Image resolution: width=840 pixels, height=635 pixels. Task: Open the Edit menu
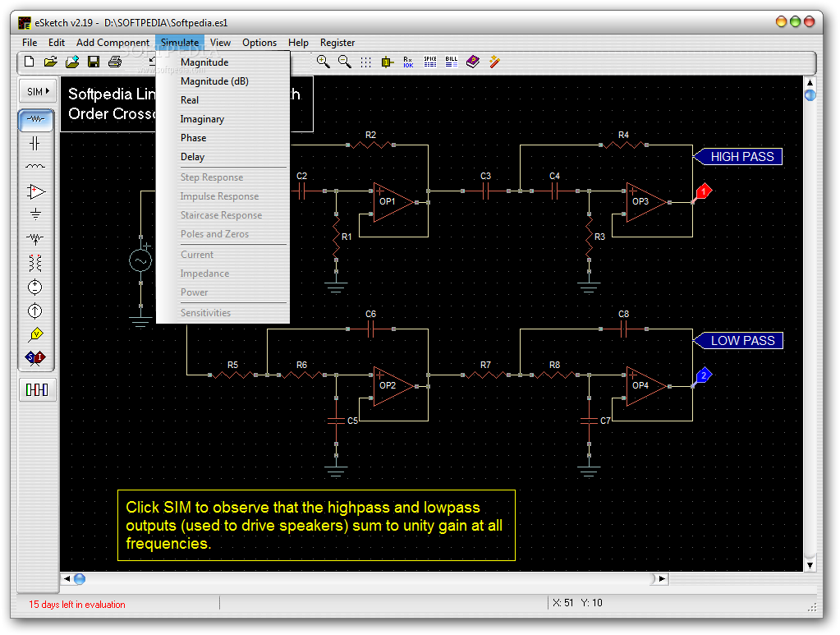pyautogui.click(x=57, y=43)
